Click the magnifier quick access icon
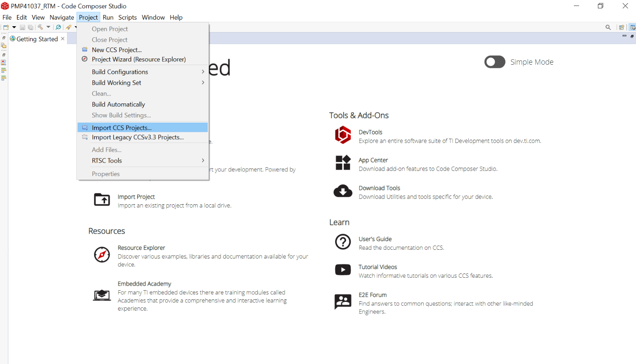This screenshot has height=364, width=636. point(608,28)
